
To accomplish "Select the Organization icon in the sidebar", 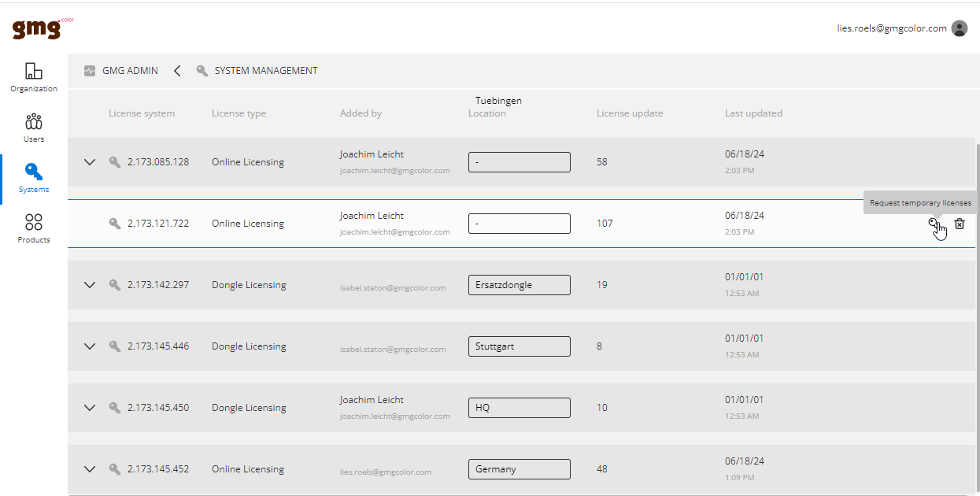I will (33, 75).
